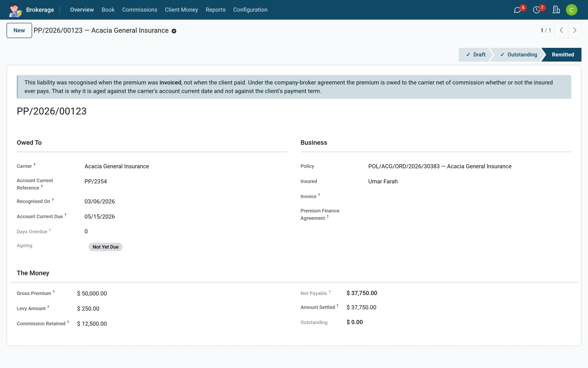
Task: Go to the previous record arrow
Action: click(x=561, y=30)
